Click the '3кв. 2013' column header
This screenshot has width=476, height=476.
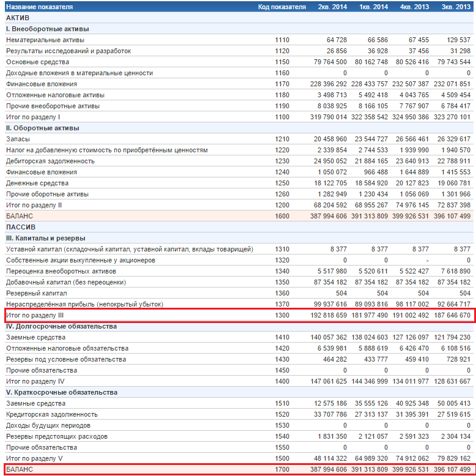(456, 7)
